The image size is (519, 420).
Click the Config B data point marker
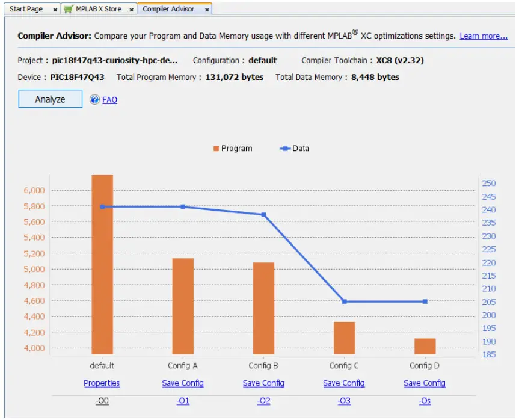[264, 215]
